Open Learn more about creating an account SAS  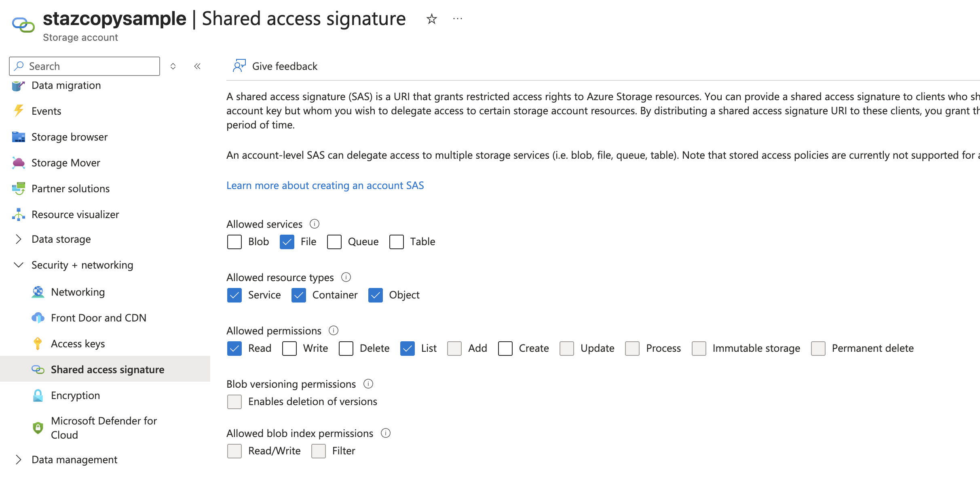click(325, 185)
